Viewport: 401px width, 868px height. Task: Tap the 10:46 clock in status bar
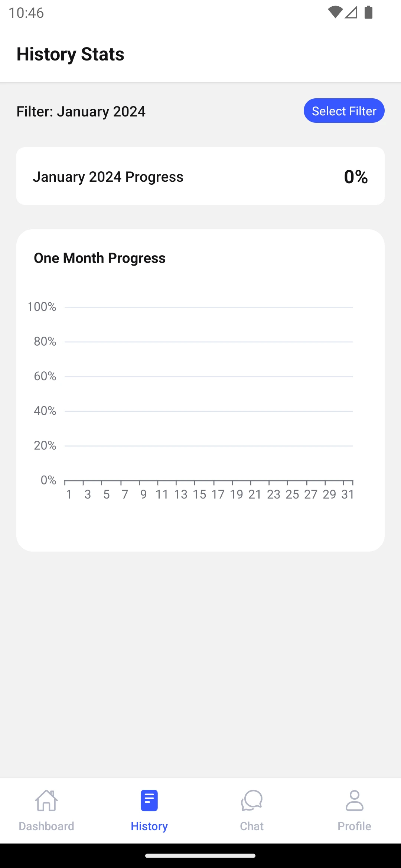point(26,13)
